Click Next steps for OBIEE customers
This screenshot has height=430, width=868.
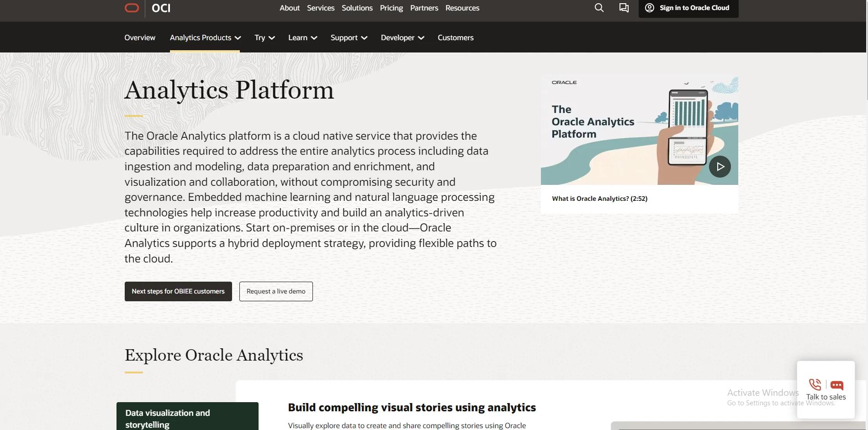pyautogui.click(x=178, y=291)
